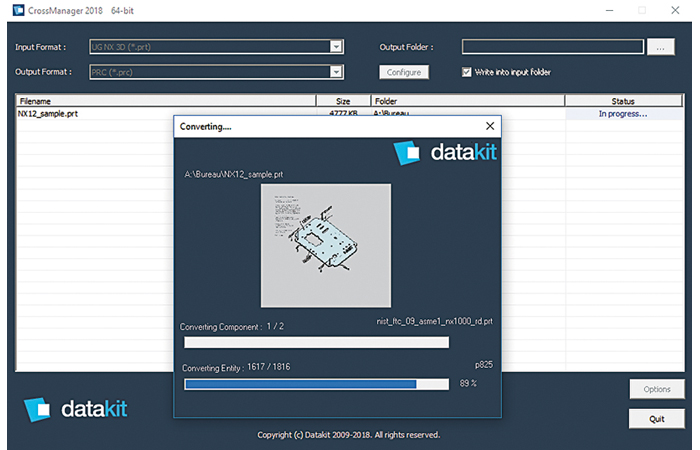Select the PRC output format combo box
Image resolution: width=700 pixels, height=450 pixels.
point(217,72)
